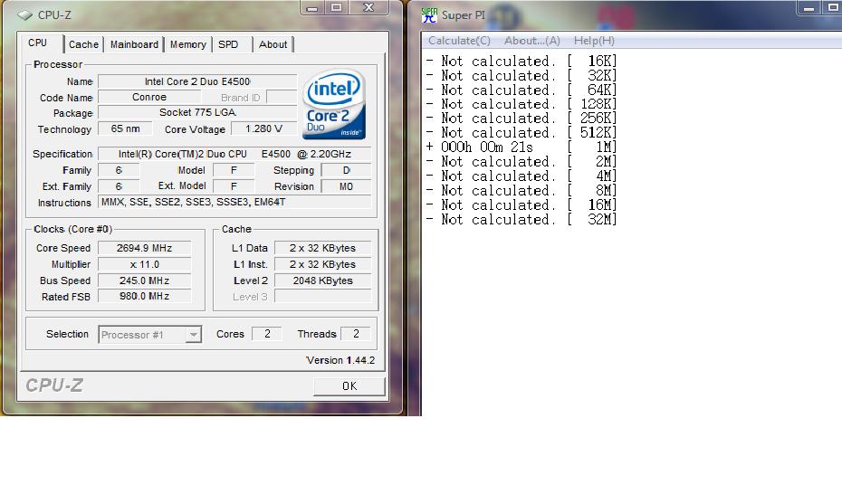Click the Not calculated 64K row
842x504 pixels.
click(521, 90)
